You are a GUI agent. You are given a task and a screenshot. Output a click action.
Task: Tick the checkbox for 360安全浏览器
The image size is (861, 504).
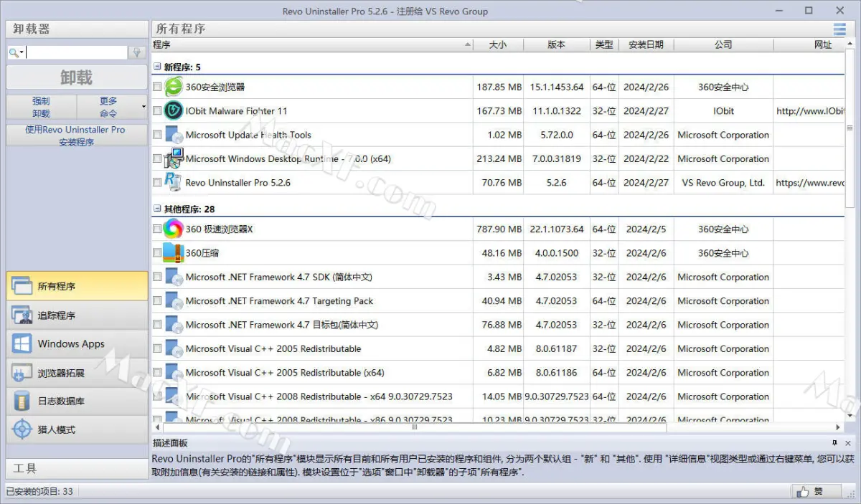pyautogui.click(x=157, y=87)
